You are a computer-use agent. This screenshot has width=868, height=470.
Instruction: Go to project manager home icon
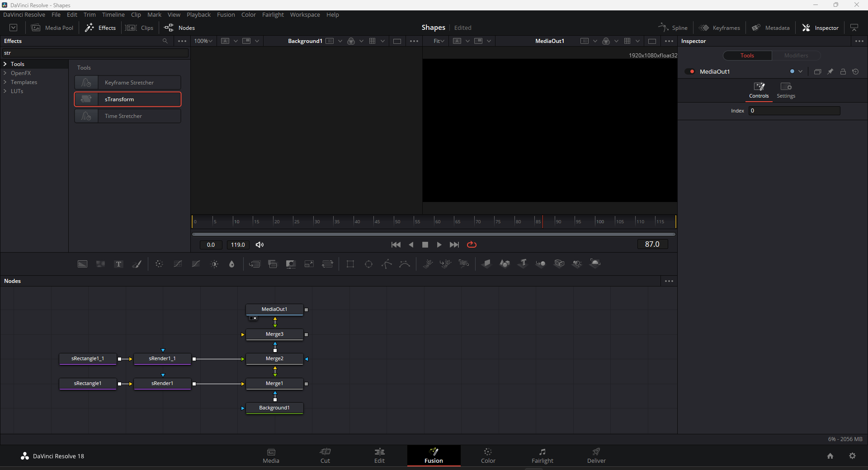click(830, 456)
